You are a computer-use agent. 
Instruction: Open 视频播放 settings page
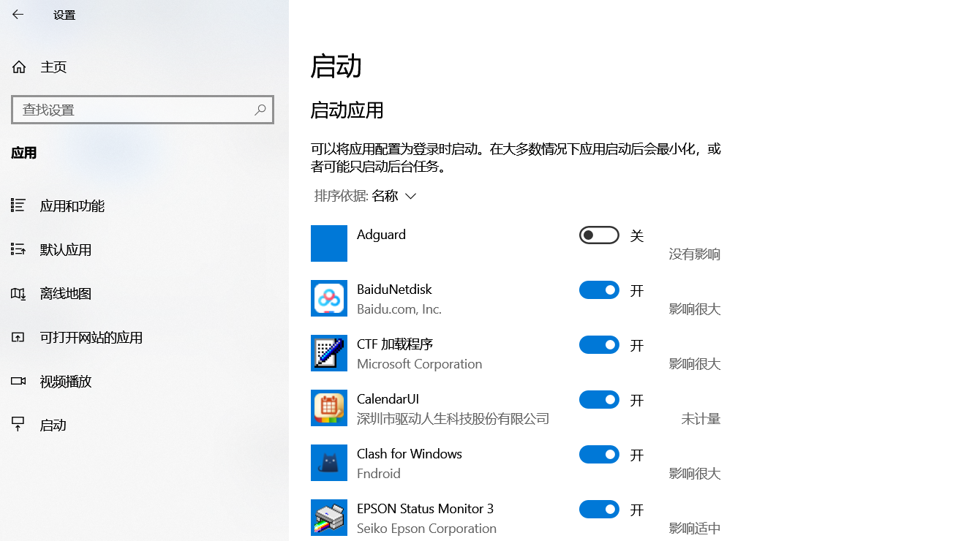[x=144, y=381]
